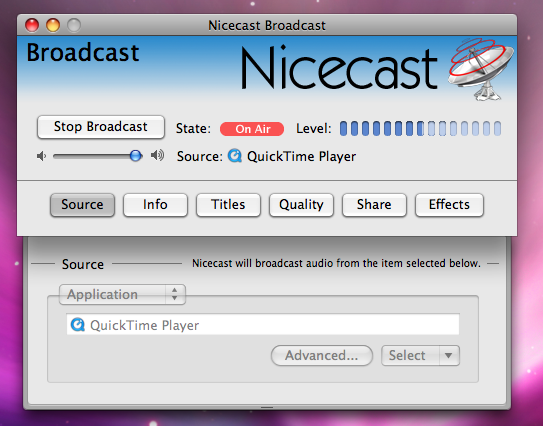
Task: Click the drawer resize grip at bottom
Action: pos(267,407)
